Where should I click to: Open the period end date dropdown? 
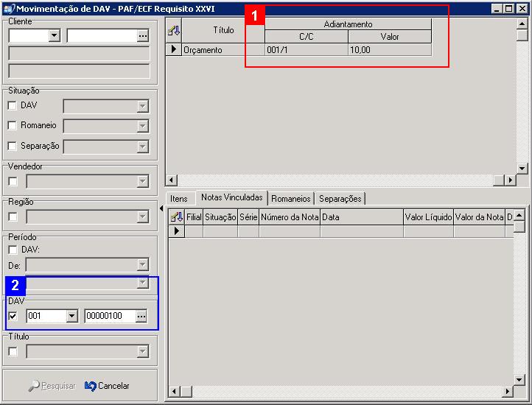pyautogui.click(x=143, y=282)
